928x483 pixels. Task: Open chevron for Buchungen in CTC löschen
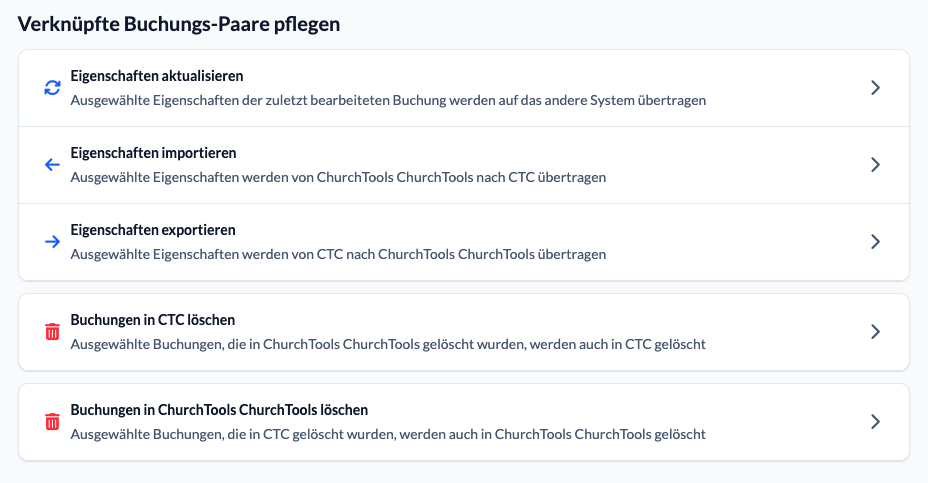[x=875, y=331]
